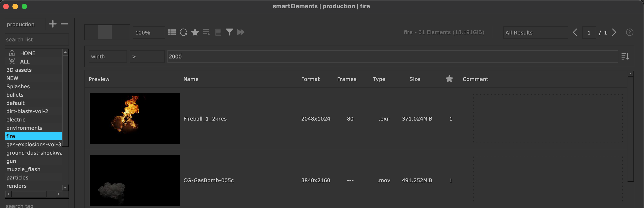644x208 pixels.
Task: Remove list using the minus icon
Action: 64,24
